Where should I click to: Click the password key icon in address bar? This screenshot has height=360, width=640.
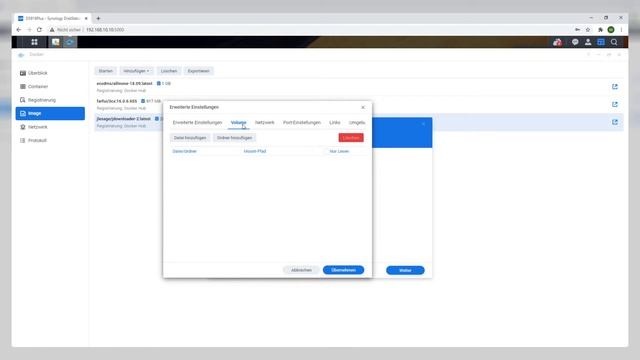pyautogui.click(x=577, y=30)
